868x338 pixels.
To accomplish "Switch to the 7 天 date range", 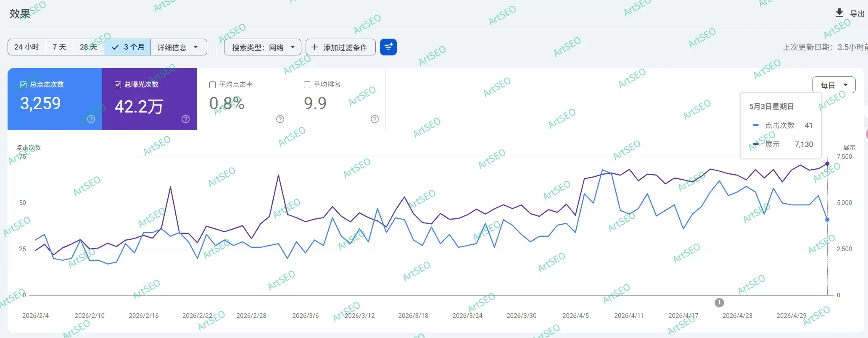I will 60,47.
